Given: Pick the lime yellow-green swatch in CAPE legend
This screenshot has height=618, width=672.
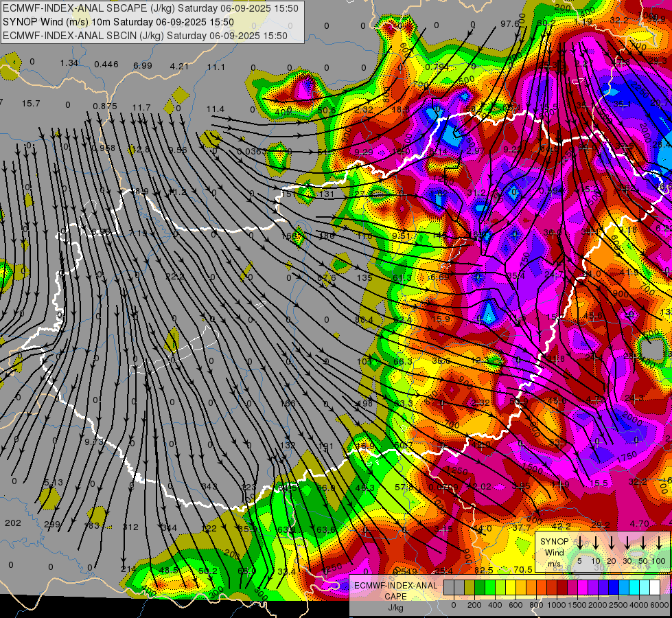Looking at the screenshot, I should point(500,588).
